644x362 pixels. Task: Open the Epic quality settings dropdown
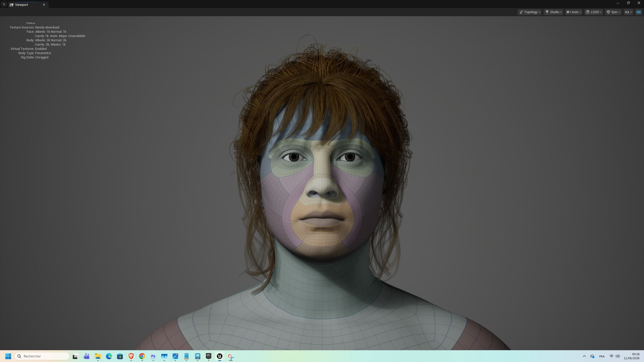(613, 12)
